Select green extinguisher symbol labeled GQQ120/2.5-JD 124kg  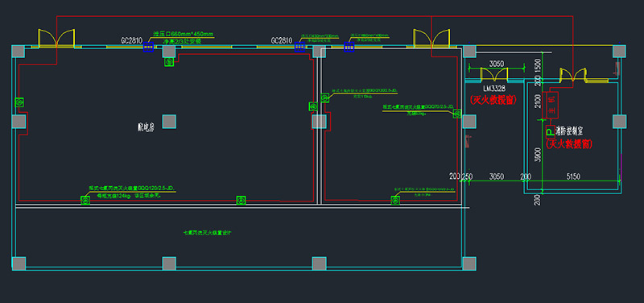pos(85,201)
